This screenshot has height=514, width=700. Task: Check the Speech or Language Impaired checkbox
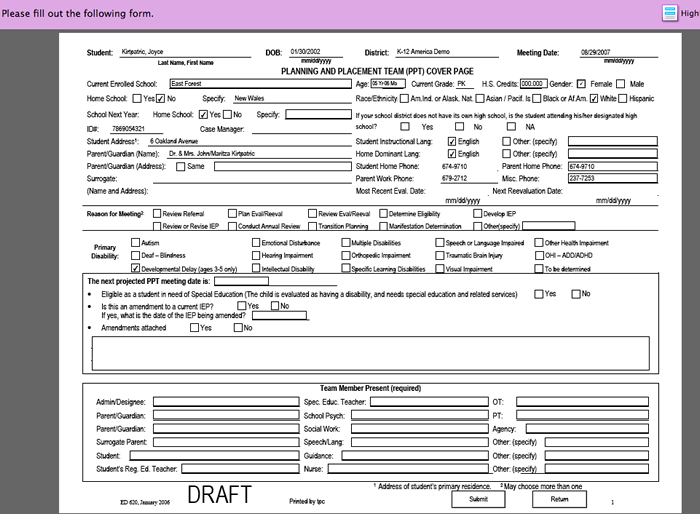(x=440, y=242)
